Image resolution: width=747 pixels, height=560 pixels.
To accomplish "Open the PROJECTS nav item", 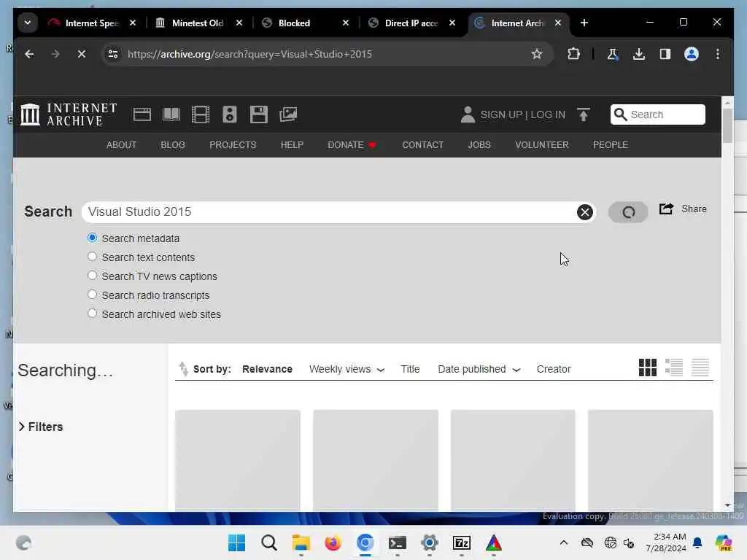I will 233,145.
